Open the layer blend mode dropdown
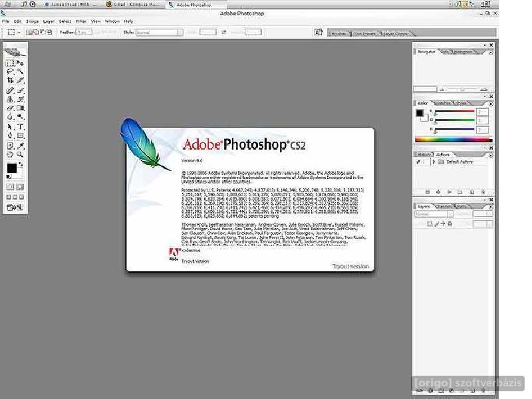 click(x=434, y=214)
